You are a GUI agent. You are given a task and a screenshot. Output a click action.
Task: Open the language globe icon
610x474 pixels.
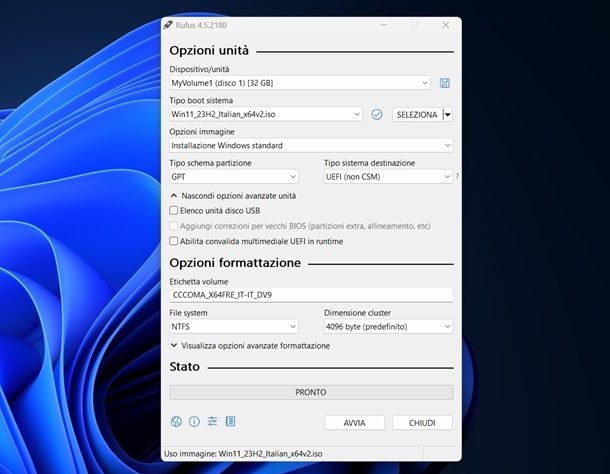point(176,421)
